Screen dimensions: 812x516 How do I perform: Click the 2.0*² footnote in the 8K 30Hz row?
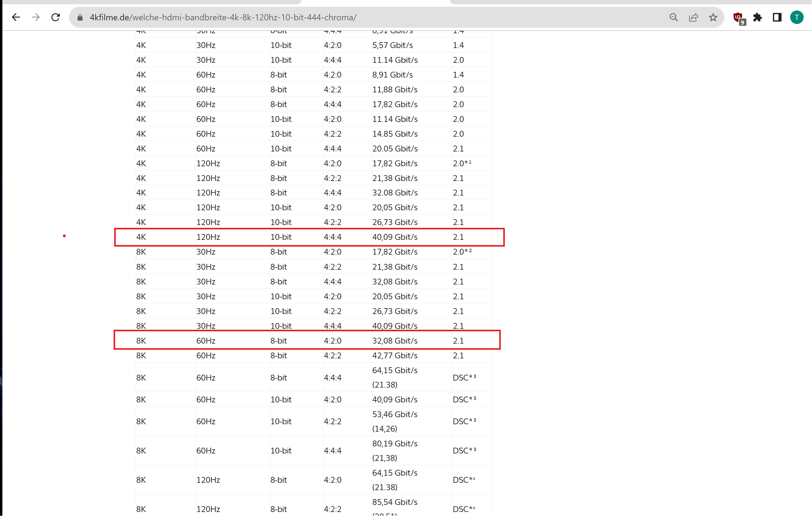coord(462,252)
